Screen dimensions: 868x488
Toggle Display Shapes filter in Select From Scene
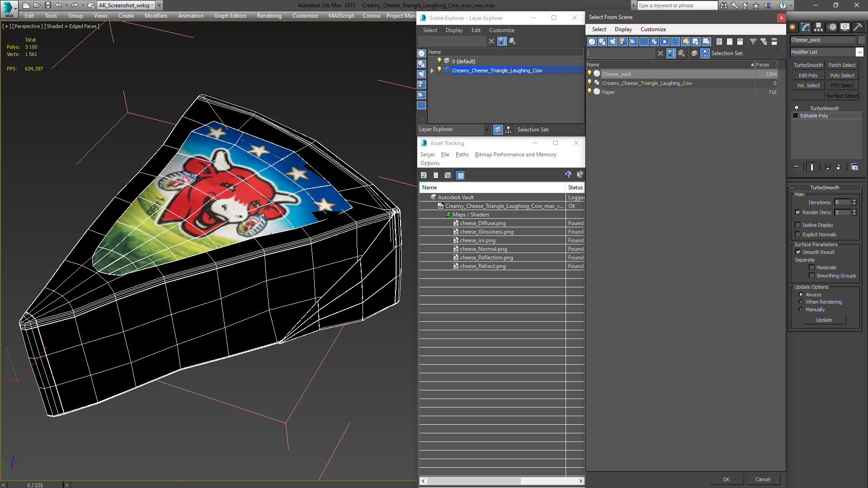(602, 42)
